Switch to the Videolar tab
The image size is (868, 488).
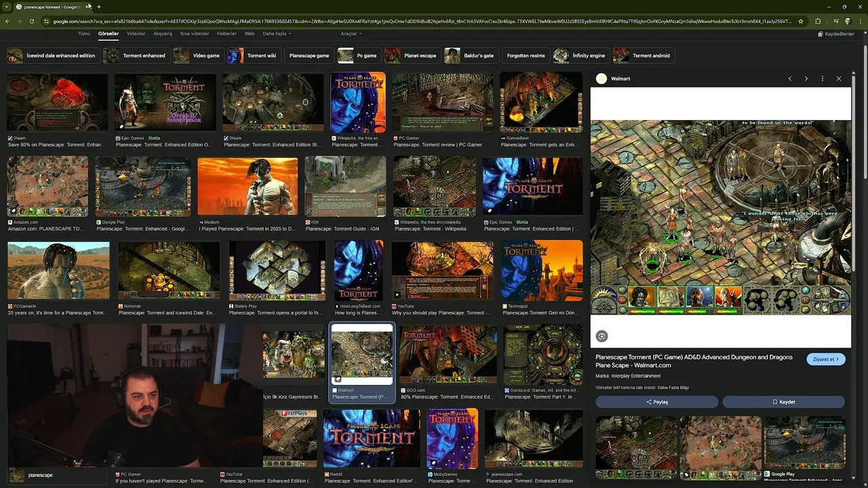point(136,33)
